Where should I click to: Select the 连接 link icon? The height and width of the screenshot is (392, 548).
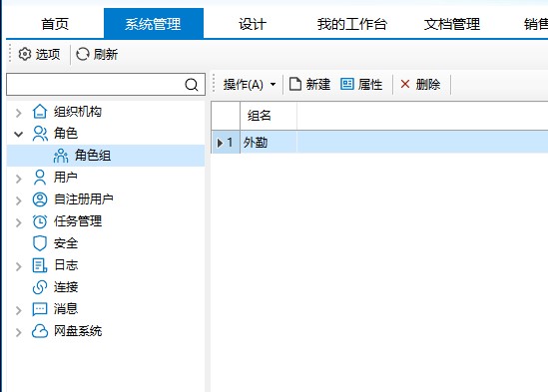40,287
